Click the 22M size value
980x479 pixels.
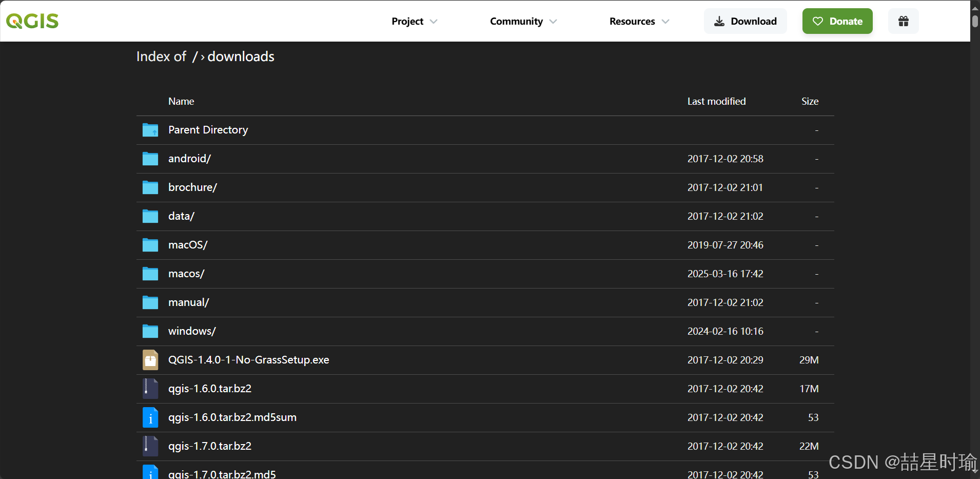(809, 446)
